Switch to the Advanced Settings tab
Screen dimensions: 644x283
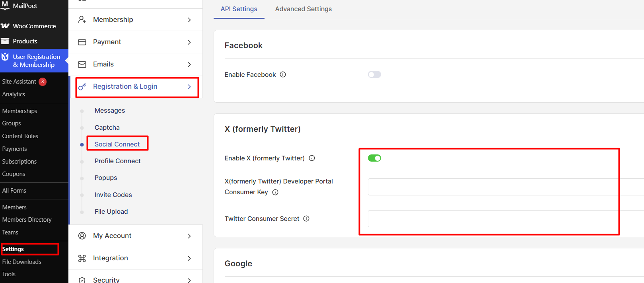pyautogui.click(x=303, y=9)
